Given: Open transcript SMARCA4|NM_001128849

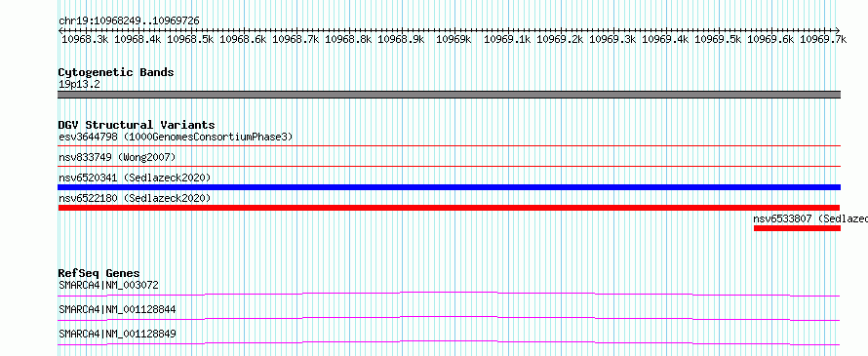Looking at the screenshot, I should 117,334.
